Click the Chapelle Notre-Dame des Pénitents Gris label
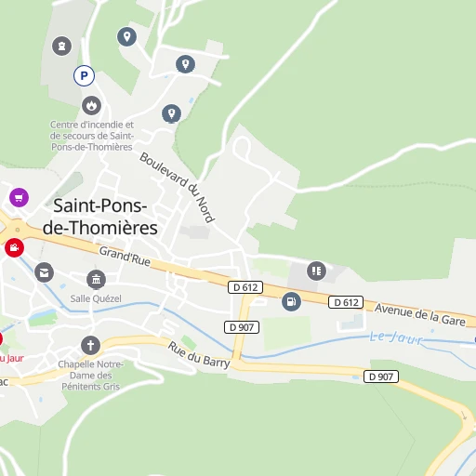The image size is (476, 476). [90, 376]
